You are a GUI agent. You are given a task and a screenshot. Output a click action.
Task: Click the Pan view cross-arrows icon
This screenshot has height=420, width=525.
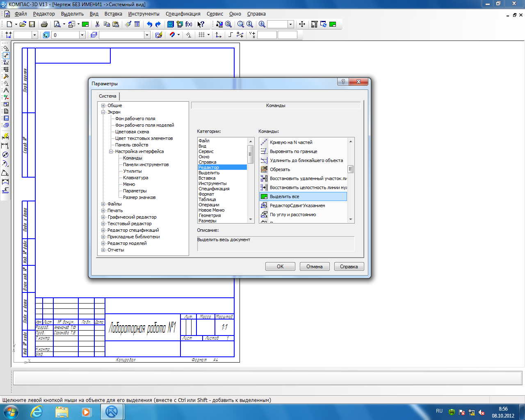(302, 24)
